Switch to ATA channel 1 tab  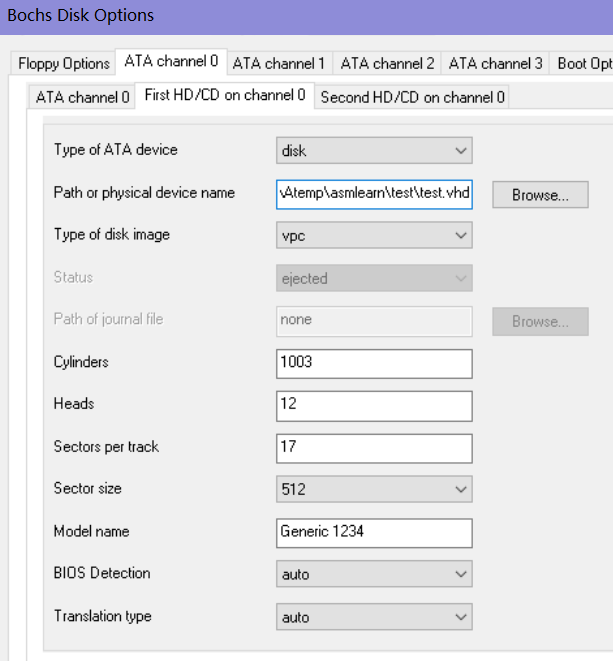279,64
